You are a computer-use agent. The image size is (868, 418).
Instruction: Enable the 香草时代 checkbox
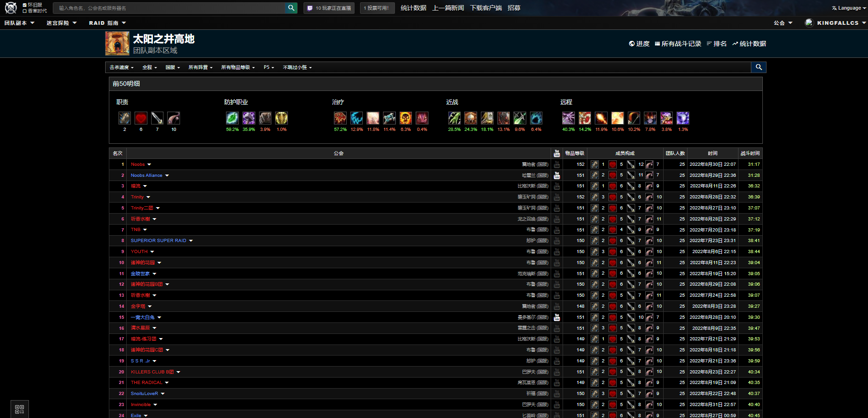[25, 11]
